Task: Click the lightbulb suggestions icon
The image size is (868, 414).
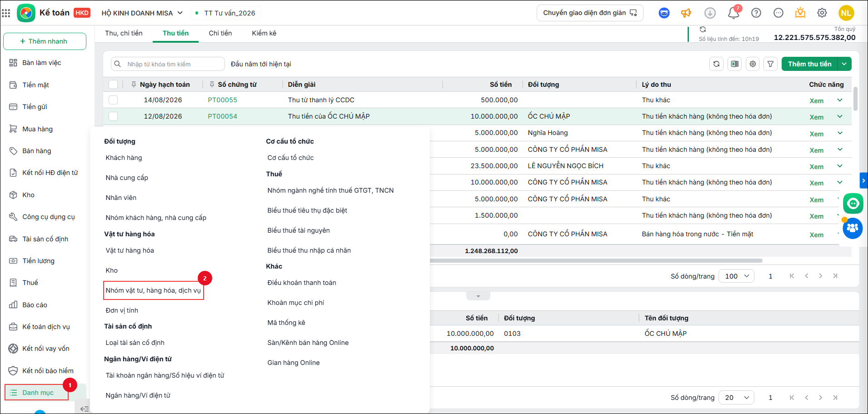Action: click(800, 13)
